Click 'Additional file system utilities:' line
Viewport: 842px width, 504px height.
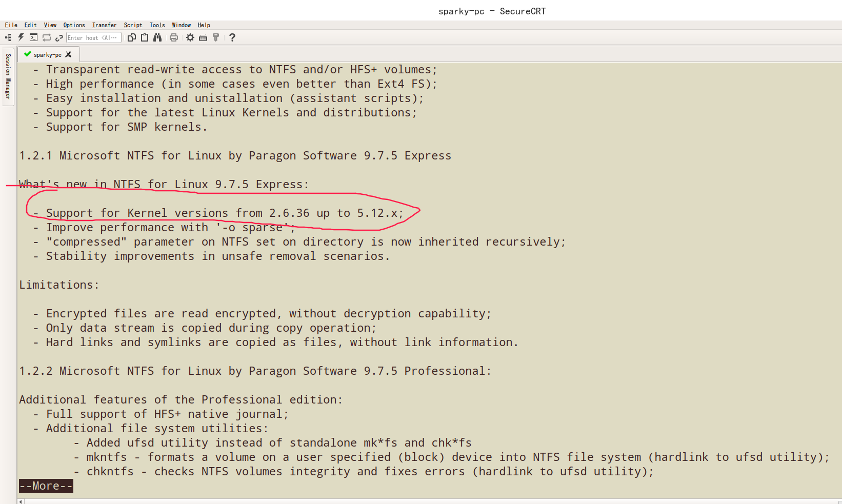pos(151,429)
